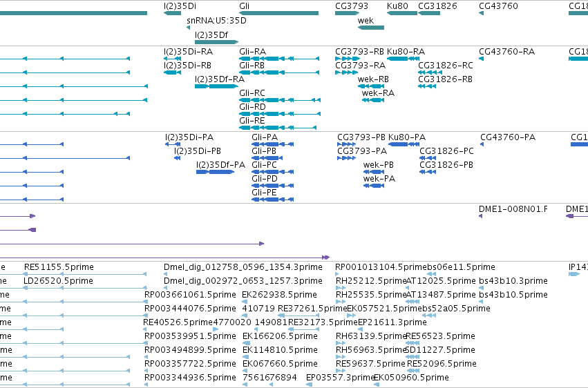Open EST bs43b10.3prime

tap(513, 281)
